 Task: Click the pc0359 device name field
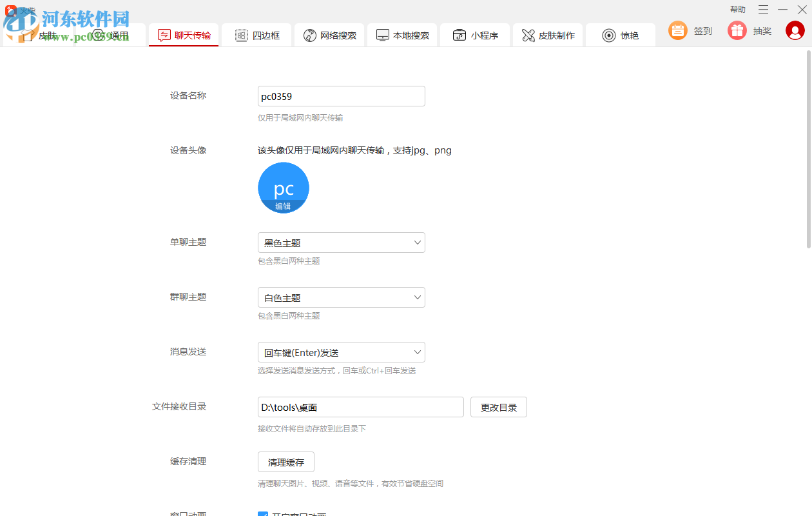pos(341,95)
